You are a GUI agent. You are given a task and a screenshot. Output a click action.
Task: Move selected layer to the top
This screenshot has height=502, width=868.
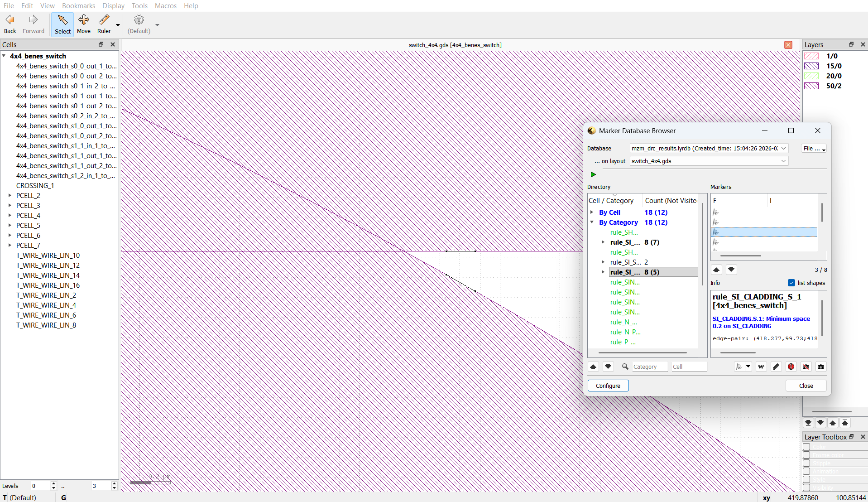coord(845,423)
